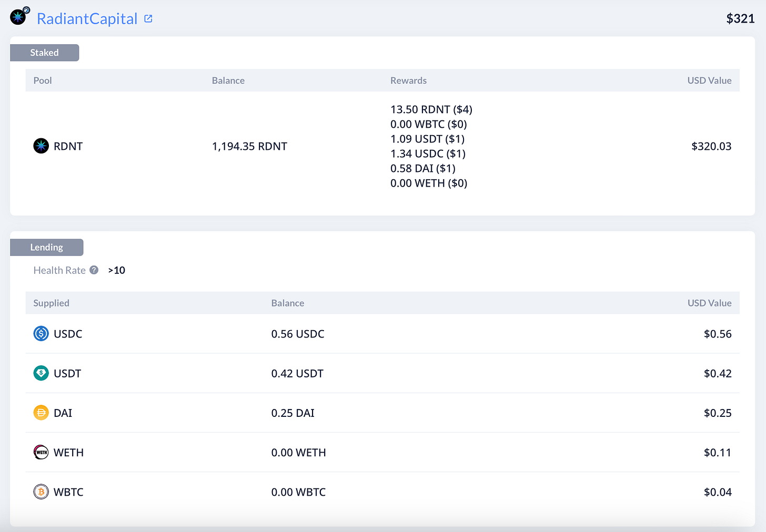The width and height of the screenshot is (766, 532).
Task: Click the 1.09 USDT ($1) reward
Action: click(x=427, y=139)
